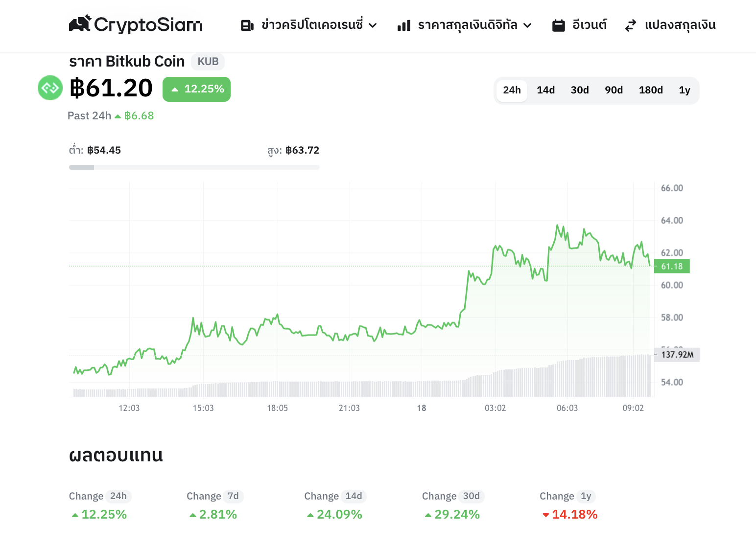Click the Change 30d label
Screen dimensions: 756x546
pos(453,496)
